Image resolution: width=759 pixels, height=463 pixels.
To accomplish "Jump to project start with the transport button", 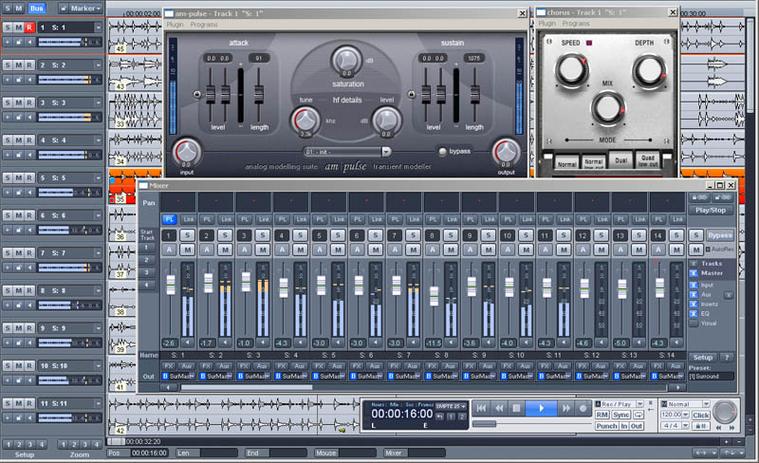I will point(481,408).
